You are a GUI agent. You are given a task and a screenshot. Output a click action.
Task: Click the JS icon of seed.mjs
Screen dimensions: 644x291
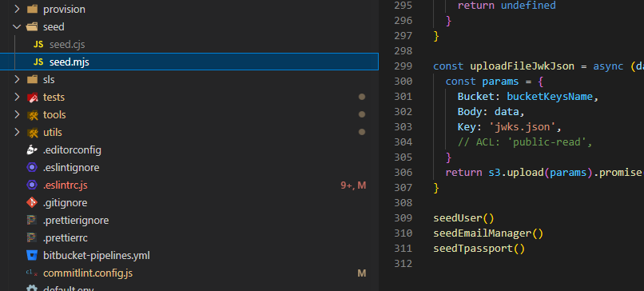(x=38, y=62)
